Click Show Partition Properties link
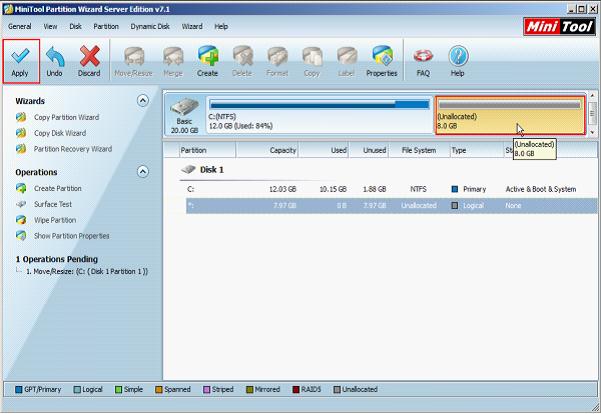This screenshot has width=601, height=414. coord(72,236)
